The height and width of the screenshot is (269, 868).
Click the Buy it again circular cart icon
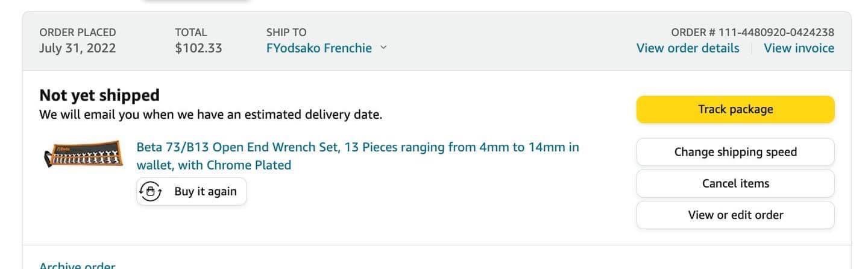coord(151,191)
